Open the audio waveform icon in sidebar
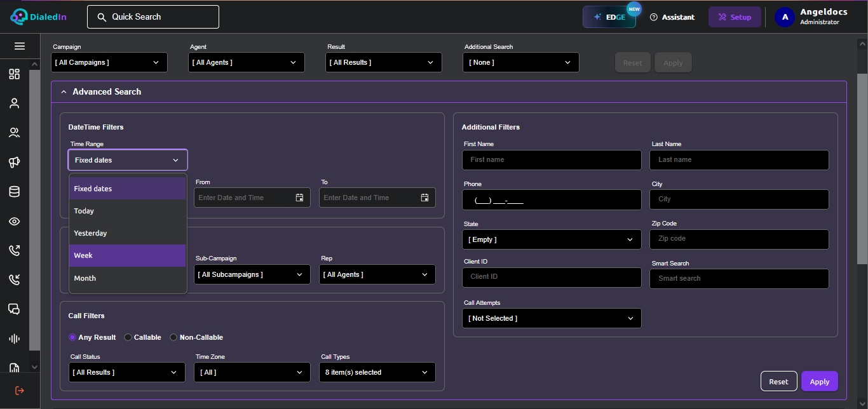 14,339
